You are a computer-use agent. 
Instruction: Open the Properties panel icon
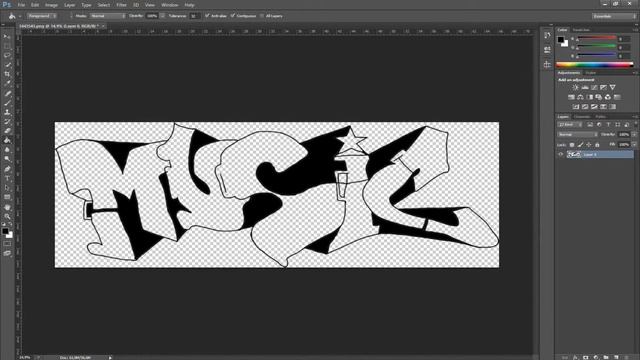(547, 50)
